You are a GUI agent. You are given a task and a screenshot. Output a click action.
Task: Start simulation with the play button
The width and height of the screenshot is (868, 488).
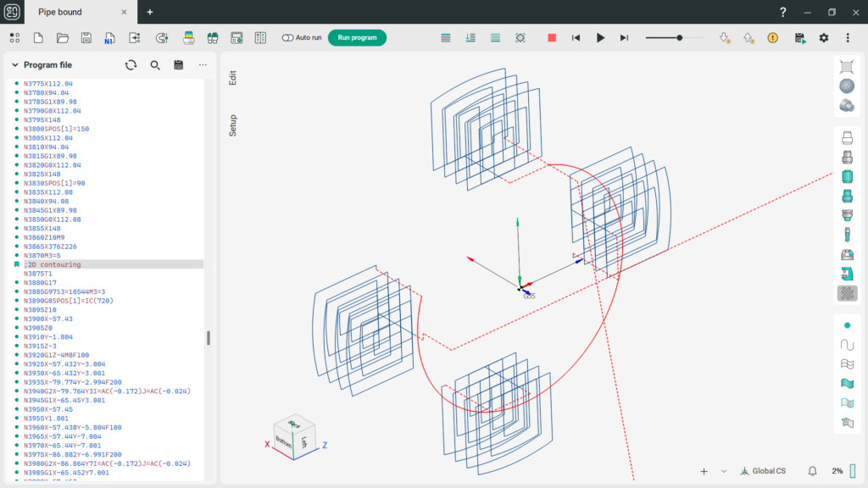[600, 37]
